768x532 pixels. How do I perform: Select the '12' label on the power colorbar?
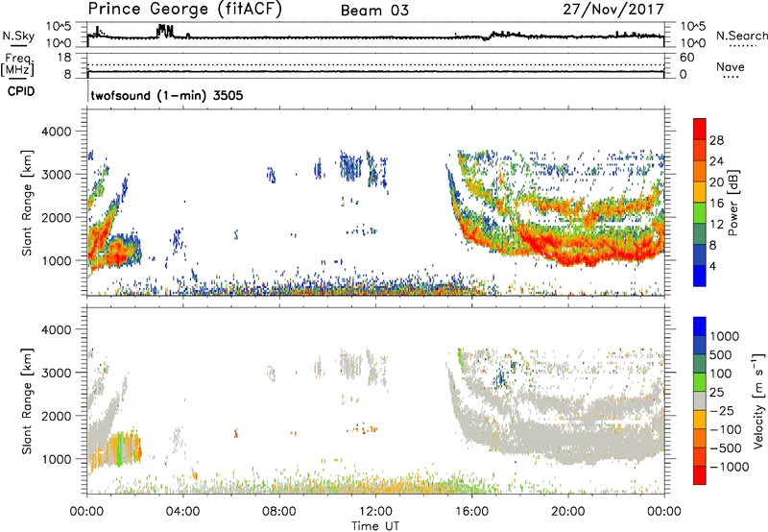[x=716, y=225]
